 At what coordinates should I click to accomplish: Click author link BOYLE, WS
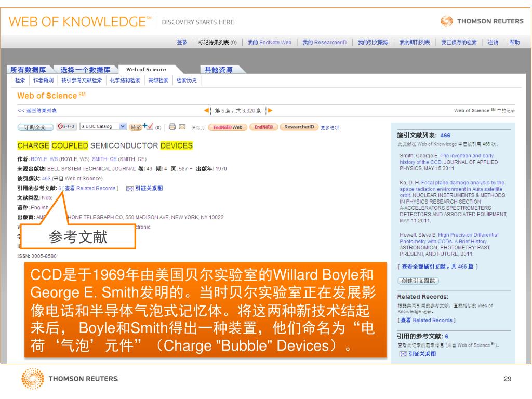[44, 159]
